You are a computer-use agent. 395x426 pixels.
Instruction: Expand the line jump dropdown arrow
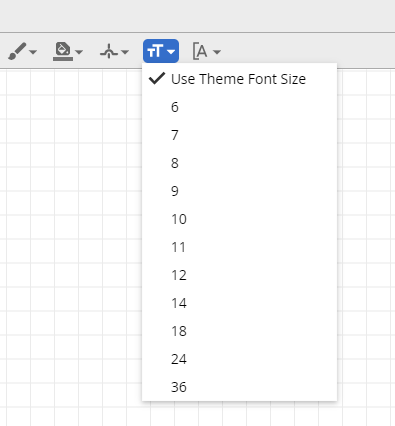coord(125,52)
